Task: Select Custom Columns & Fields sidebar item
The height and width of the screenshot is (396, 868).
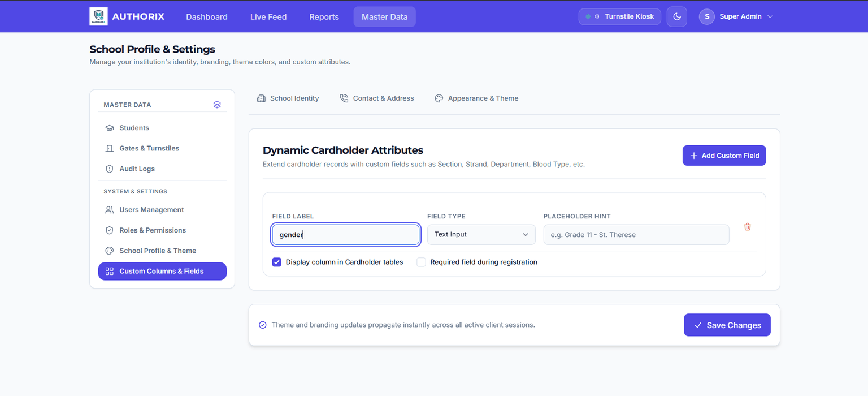Action: (162, 271)
